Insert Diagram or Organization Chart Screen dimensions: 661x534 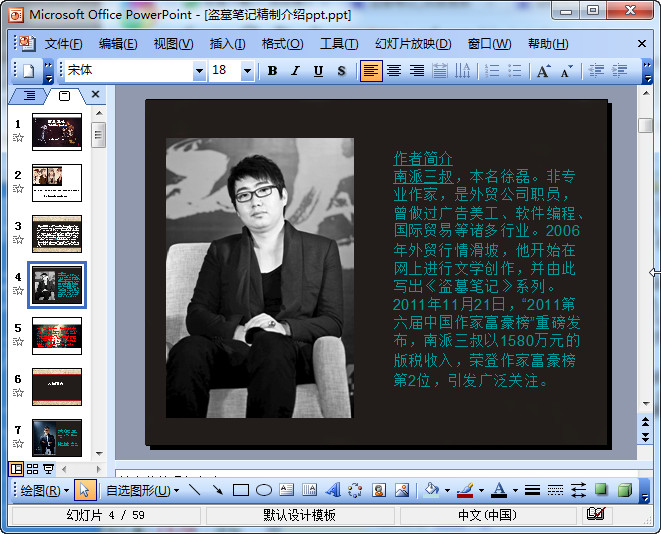pyautogui.click(x=355, y=490)
